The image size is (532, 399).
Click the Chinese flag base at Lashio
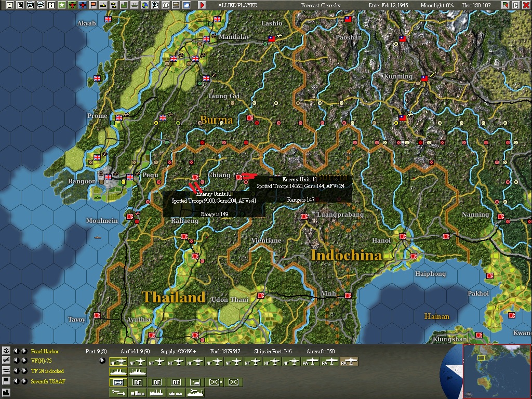(272, 38)
